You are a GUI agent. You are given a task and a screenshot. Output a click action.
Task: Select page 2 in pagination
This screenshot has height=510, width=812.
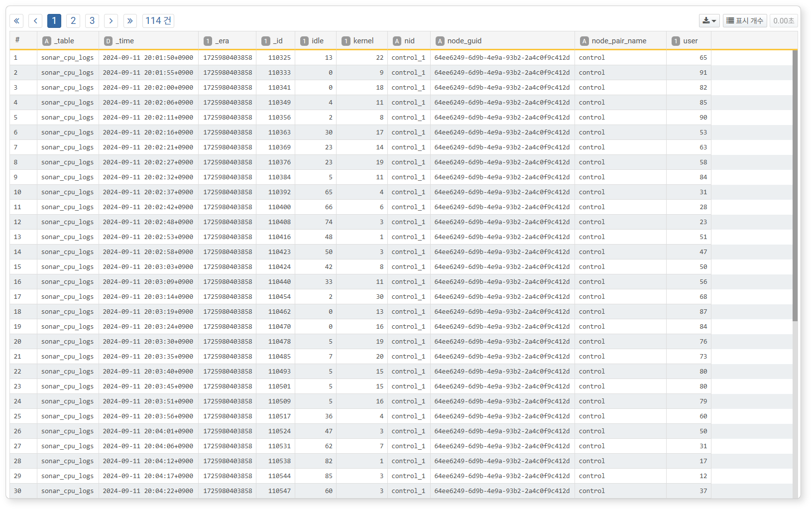coord(73,20)
